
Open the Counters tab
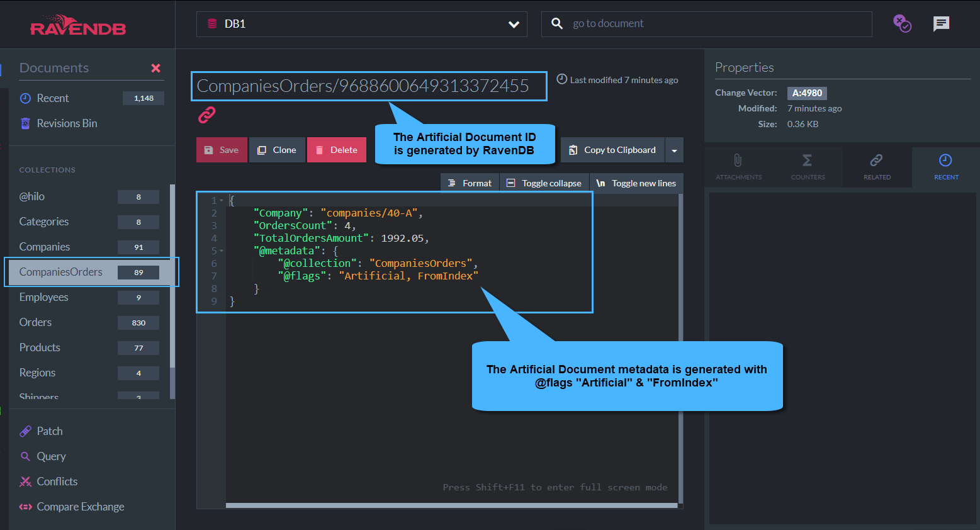[808, 167]
